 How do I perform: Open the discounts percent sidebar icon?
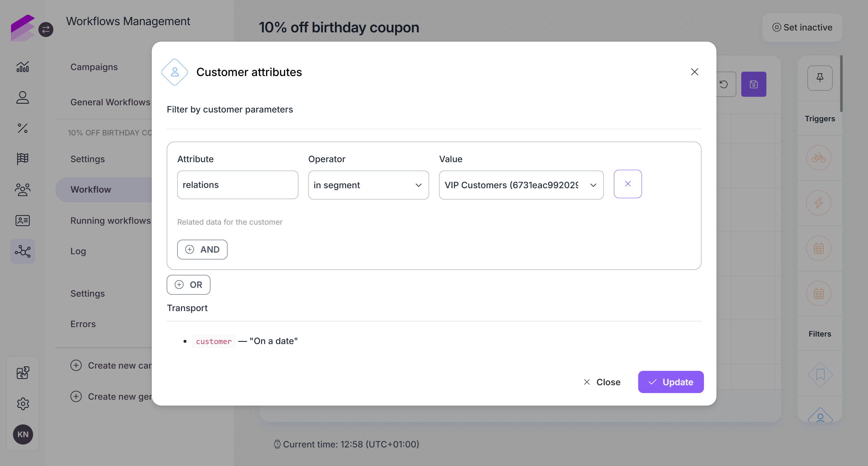23,128
